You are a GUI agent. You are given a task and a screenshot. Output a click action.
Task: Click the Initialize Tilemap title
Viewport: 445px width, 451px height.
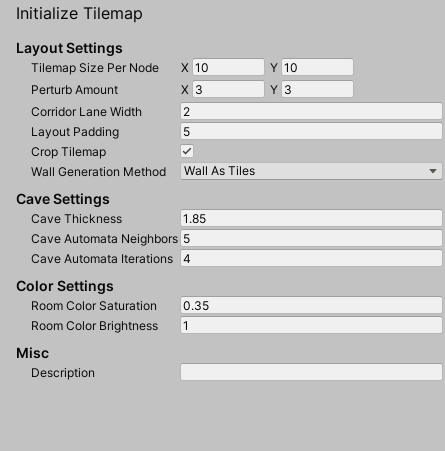79,14
